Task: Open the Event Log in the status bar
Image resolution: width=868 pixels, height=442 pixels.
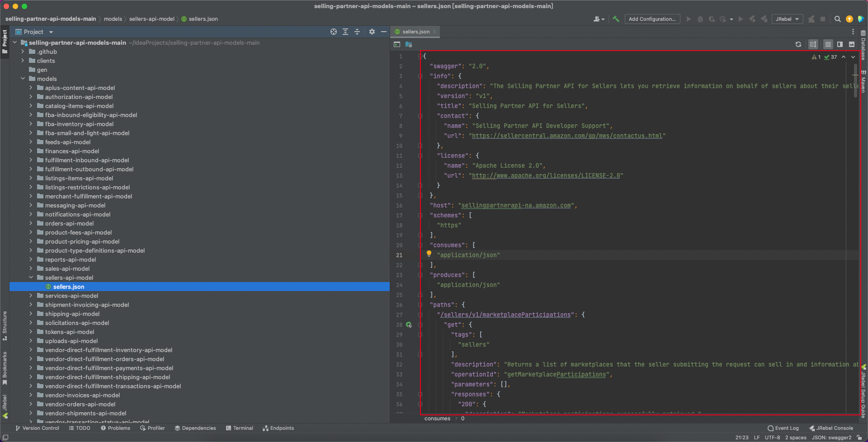Action: [x=783, y=428]
